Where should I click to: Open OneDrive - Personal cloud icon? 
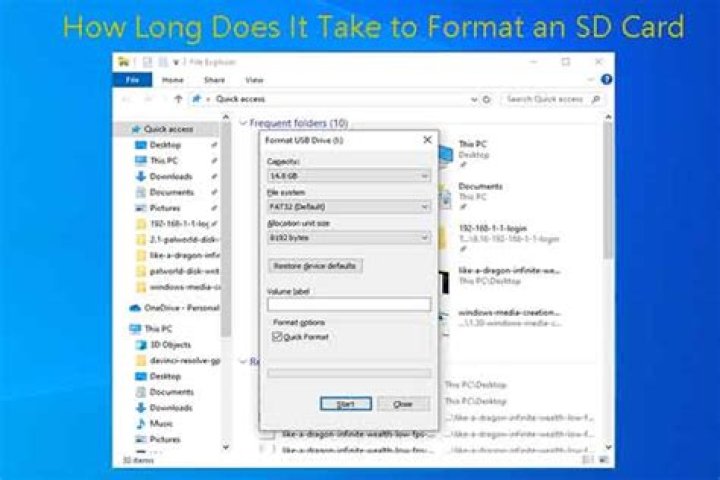[x=135, y=308]
